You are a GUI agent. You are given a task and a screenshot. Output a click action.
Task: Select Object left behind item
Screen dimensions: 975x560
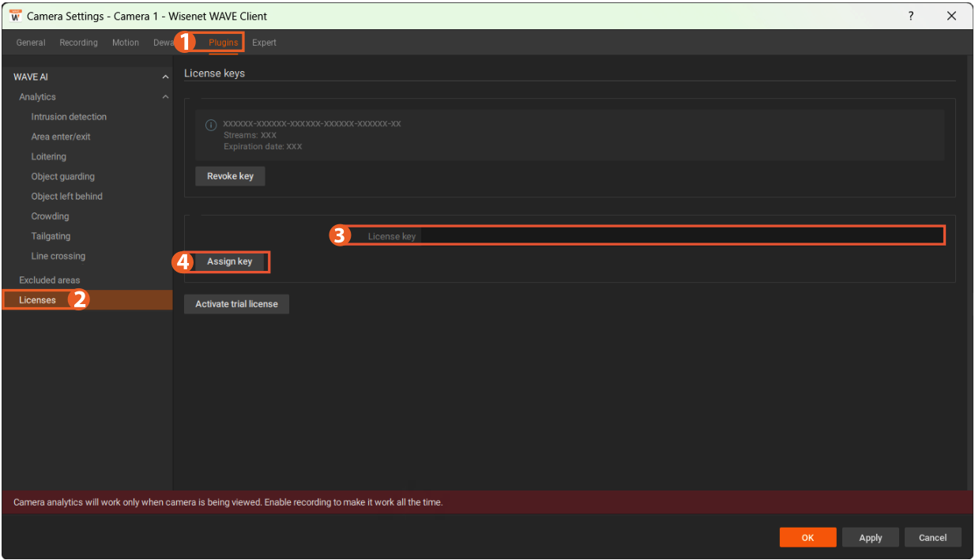coord(67,196)
